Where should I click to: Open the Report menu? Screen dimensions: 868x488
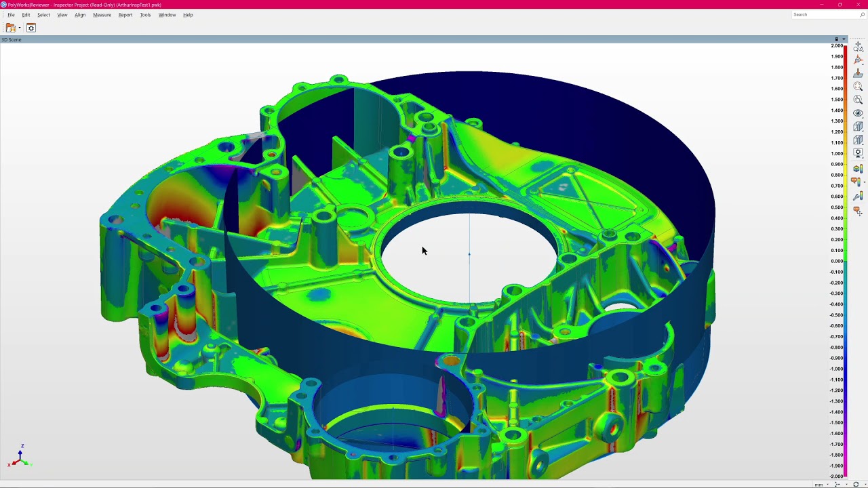pyautogui.click(x=125, y=15)
